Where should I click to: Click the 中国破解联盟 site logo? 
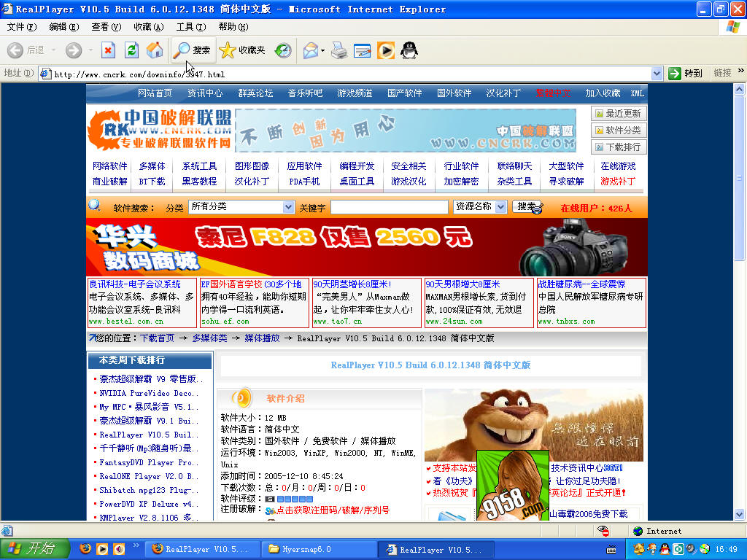pos(160,130)
